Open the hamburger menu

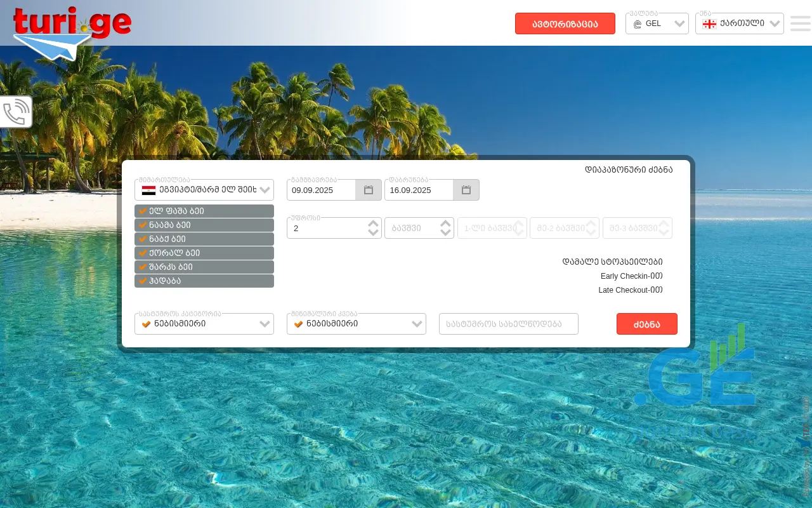(x=800, y=23)
